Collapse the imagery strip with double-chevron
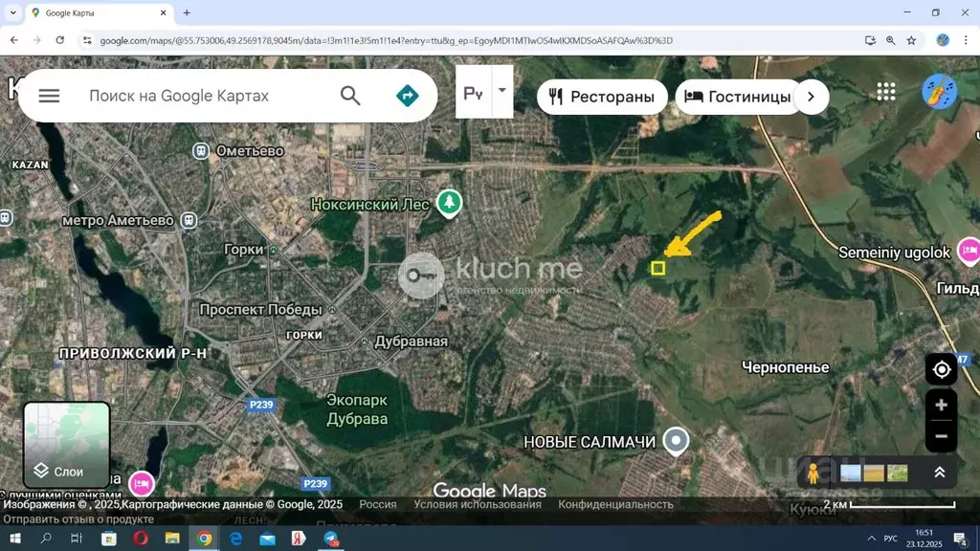The width and height of the screenshot is (980, 551). 939,472
